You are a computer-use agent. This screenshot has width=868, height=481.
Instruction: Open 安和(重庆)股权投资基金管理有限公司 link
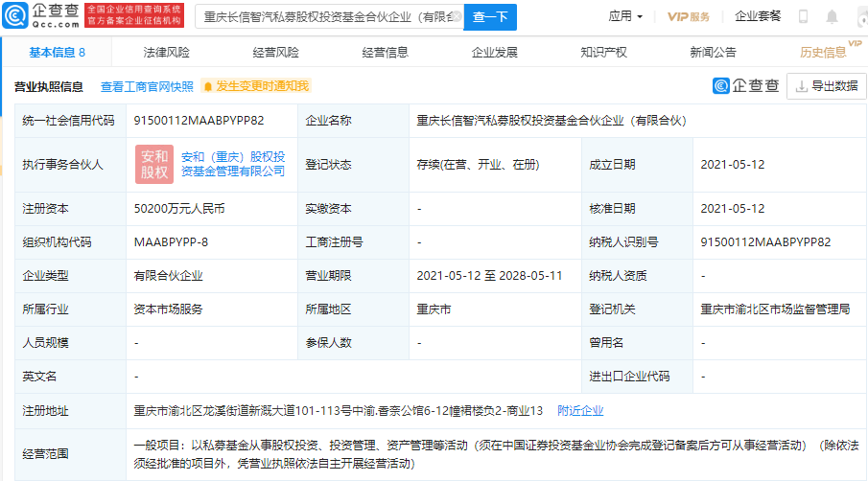pos(233,164)
